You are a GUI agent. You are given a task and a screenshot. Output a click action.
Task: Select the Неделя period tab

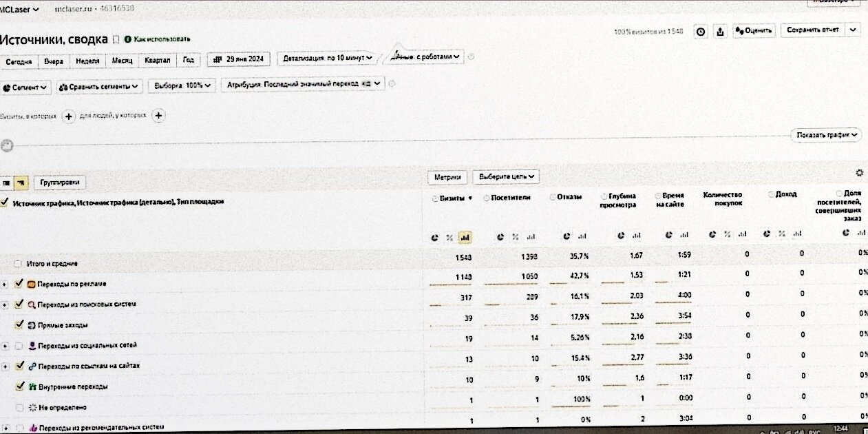87,60
